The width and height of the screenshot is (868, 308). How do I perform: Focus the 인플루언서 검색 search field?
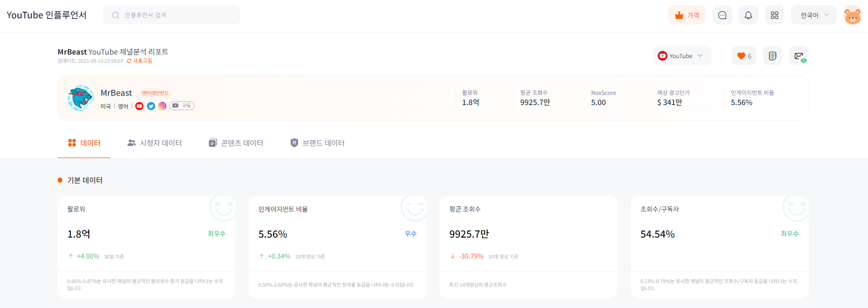[x=171, y=15]
